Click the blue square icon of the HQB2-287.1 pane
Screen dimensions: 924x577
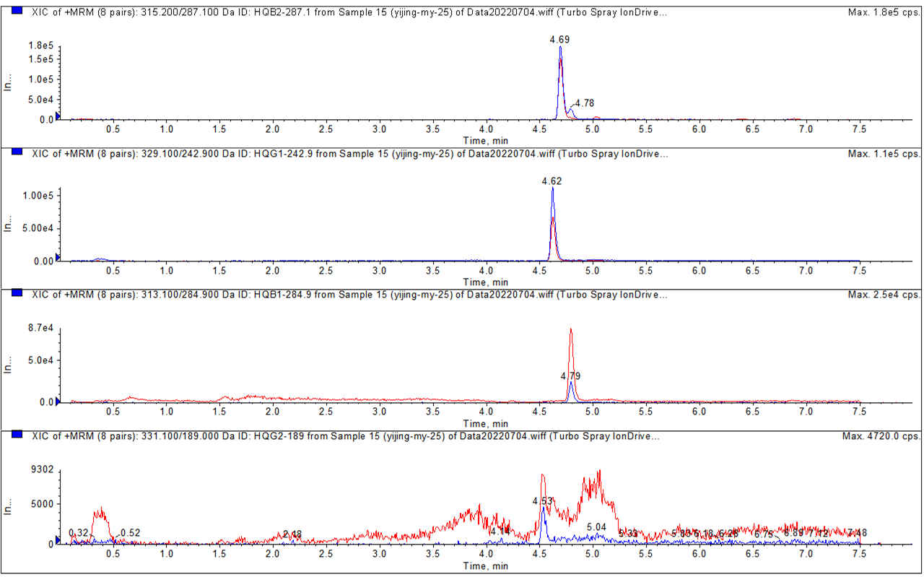click(x=18, y=12)
